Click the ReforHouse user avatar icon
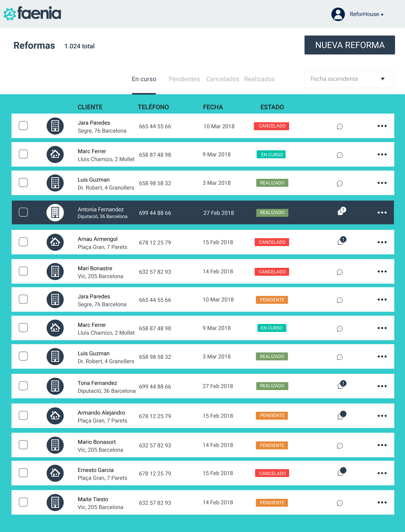 pyautogui.click(x=338, y=14)
